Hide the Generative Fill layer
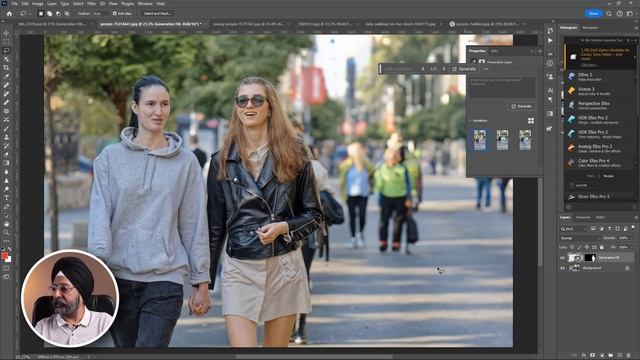640x360 pixels. pos(562,258)
